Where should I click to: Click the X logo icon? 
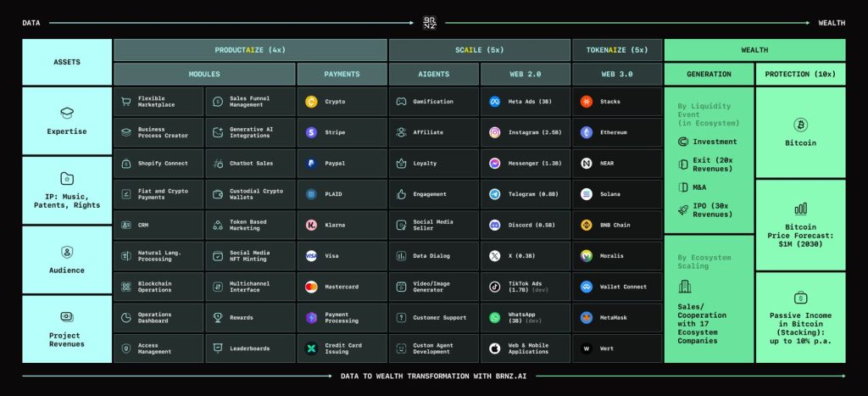tap(495, 256)
